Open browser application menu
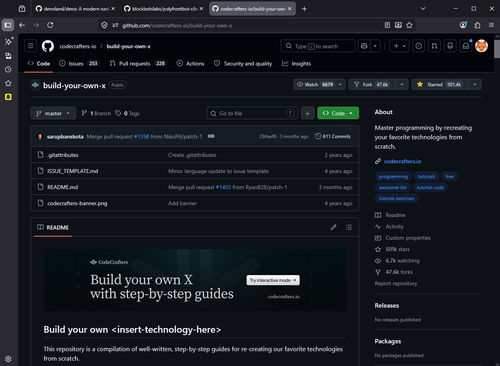500x366 pixels. (x=491, y=25)
